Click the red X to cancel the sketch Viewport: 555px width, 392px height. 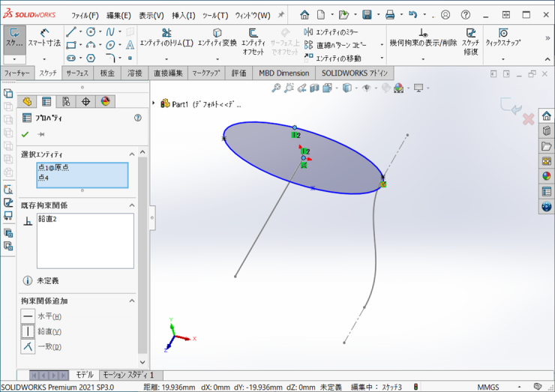528,119
